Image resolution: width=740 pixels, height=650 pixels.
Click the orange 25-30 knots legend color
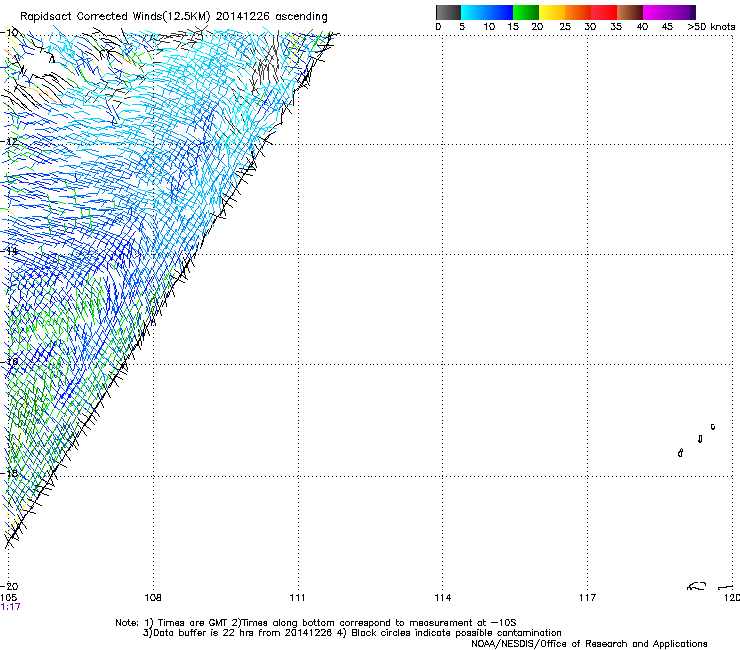coord(578,12)
